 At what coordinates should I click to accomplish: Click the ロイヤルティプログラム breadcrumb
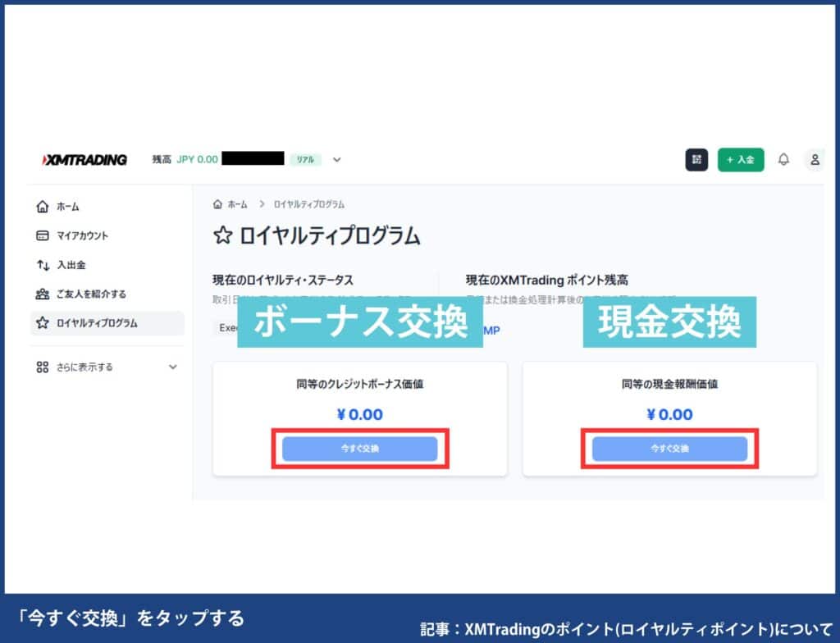click(x=309, y=204)
